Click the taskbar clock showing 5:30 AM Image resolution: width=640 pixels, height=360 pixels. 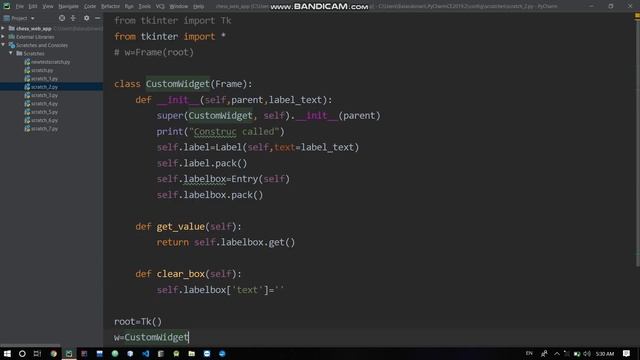pyautogui.click(x=605, y=354)
